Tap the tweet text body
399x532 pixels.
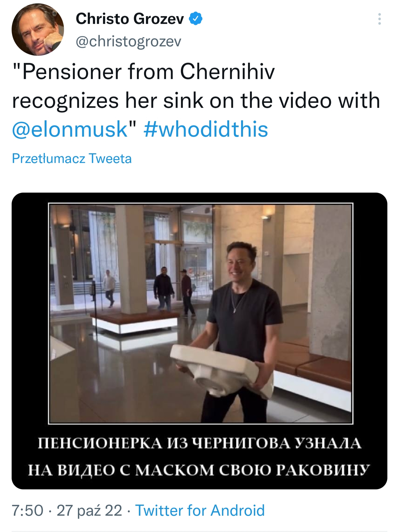[x=196, y=100]
